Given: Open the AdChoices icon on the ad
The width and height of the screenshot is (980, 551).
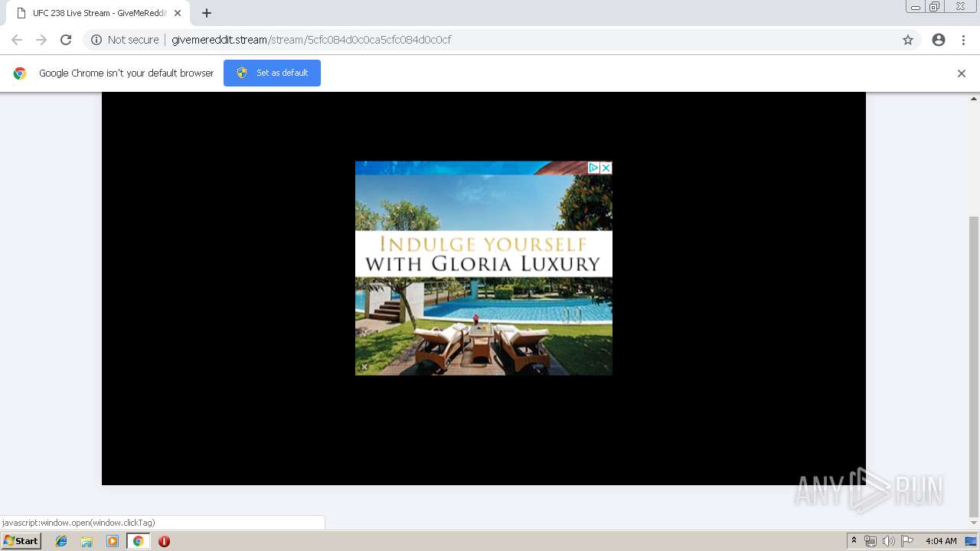Looking at the screenshot, I should 593,168.
